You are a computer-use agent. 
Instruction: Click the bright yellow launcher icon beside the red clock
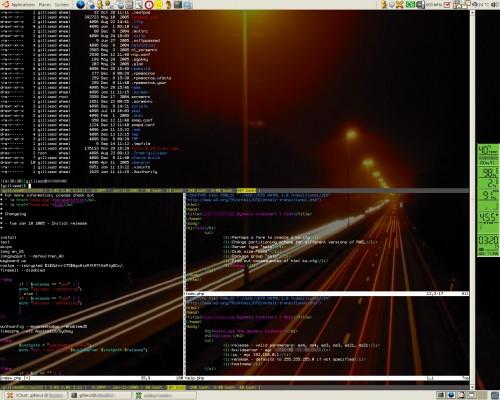point(159,5)
